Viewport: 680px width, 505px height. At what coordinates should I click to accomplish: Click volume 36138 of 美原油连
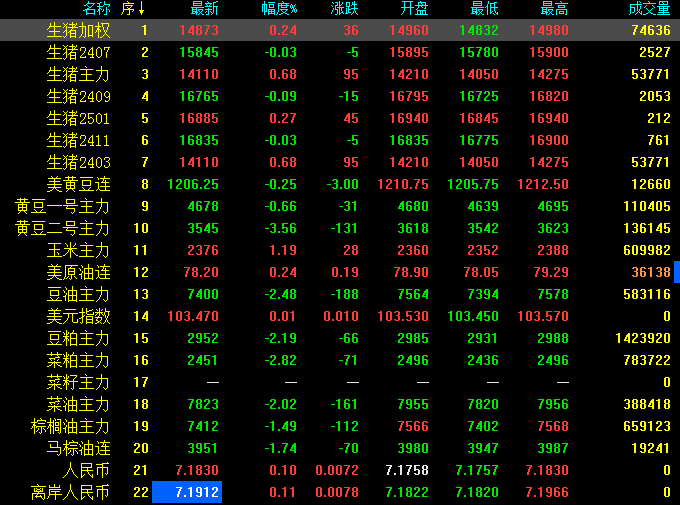(x=651, y=272)
